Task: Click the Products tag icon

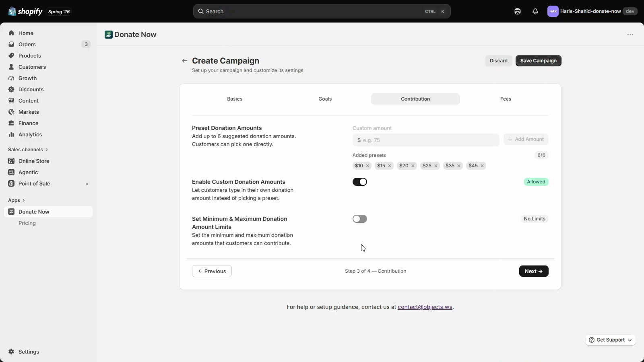Action: pyautogui.click(x=11, y=56)
